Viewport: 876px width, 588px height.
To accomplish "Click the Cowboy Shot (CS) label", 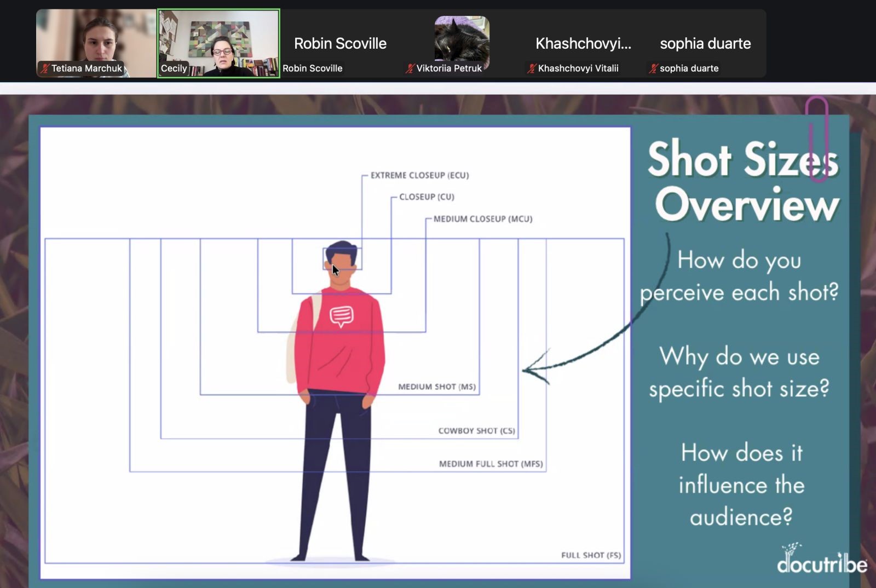I will 476,431.
